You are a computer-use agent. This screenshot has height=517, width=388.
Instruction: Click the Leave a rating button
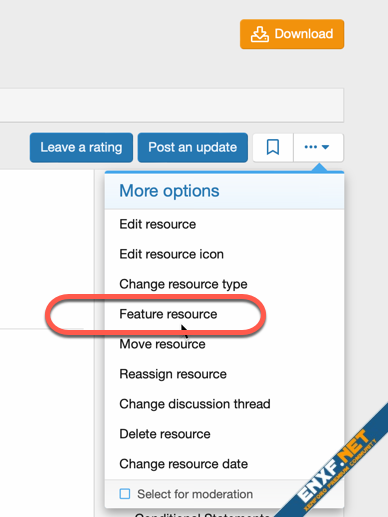[81, 147]
